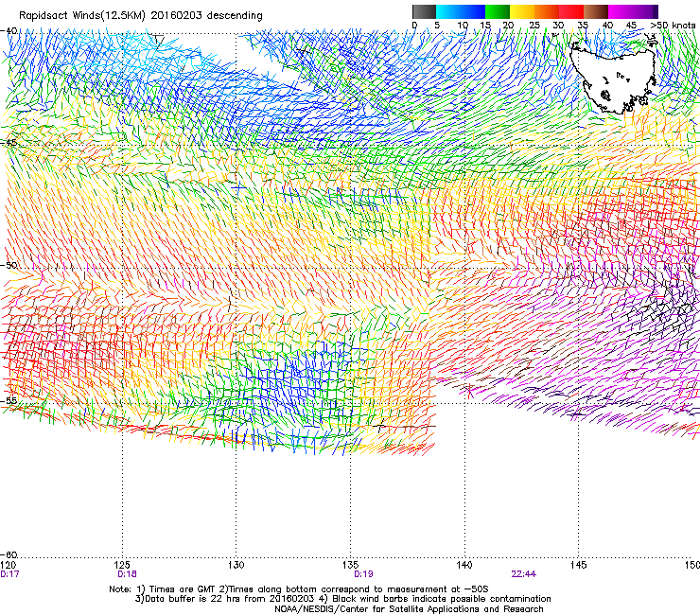Click the '35' legend scale number
Screen dimensions: 700x615
(x=583, y=26)
